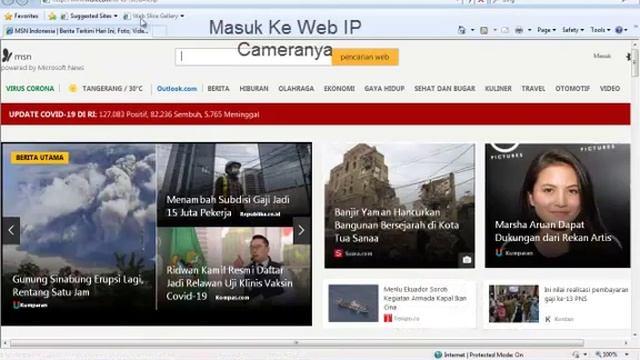Click the horizontal scrollbar left arrow

(x=5, y=343)
